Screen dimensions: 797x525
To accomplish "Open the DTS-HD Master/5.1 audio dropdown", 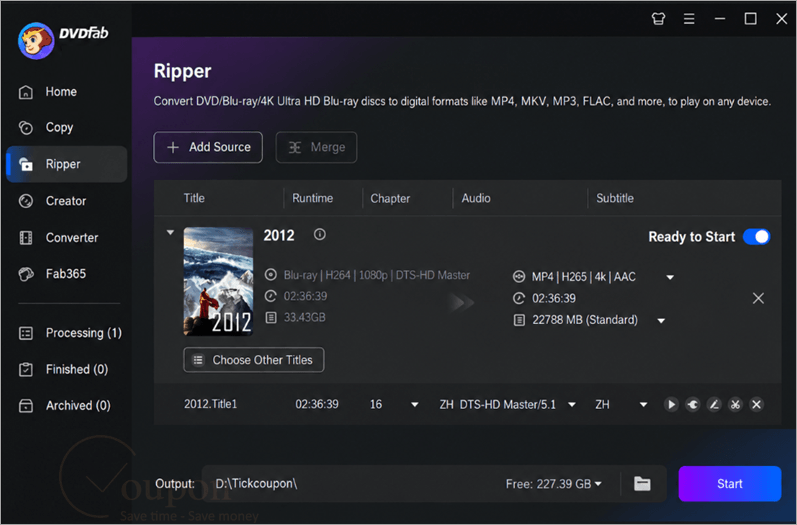I will [572, 405].
